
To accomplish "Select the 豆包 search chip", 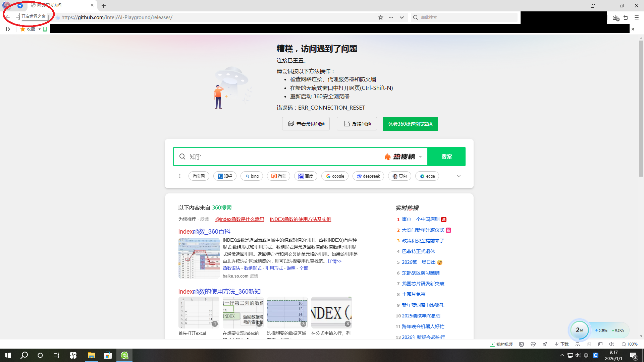I will click(x=399, y=176).
